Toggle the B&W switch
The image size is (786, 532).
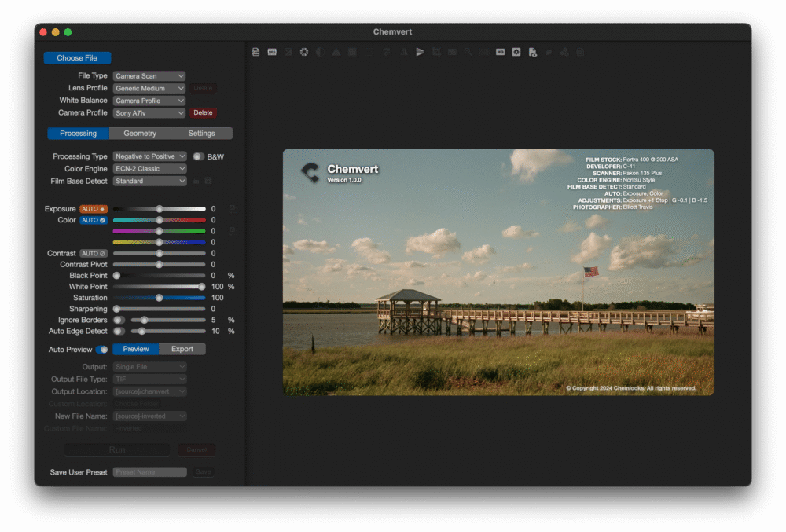[199, 157]
